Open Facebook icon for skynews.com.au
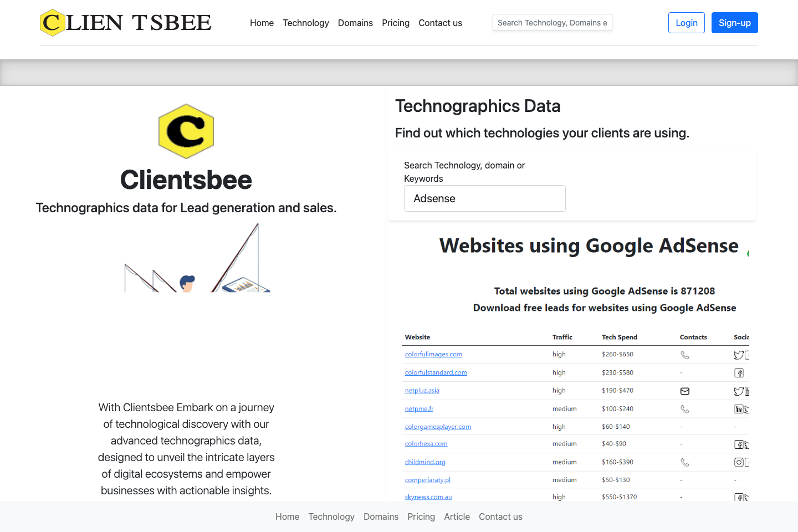This screenshot has height=532, width=798. (x=739, y=498)
